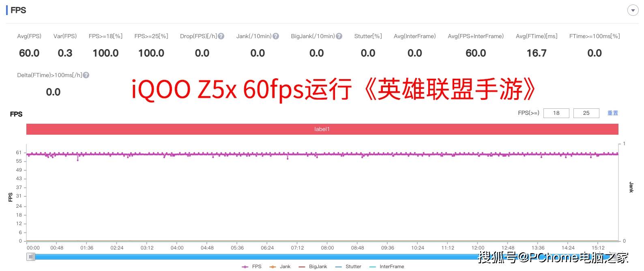
Task: Open the Delta(FTime)>100ms help icon
Action: tap(86, 75)
